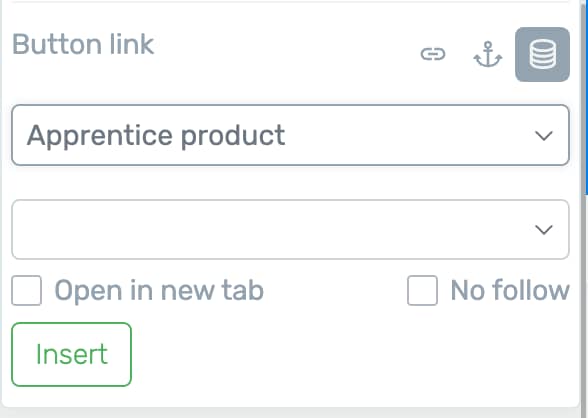Click chevron arrow in Apprentice product box
This screenshot has height=418, width=588.
(543, 136)
